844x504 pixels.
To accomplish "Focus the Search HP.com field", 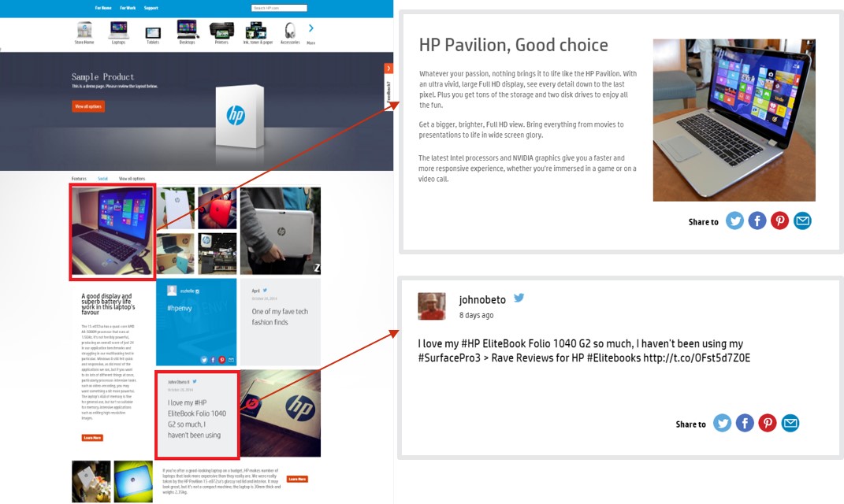I will (279, 8).
